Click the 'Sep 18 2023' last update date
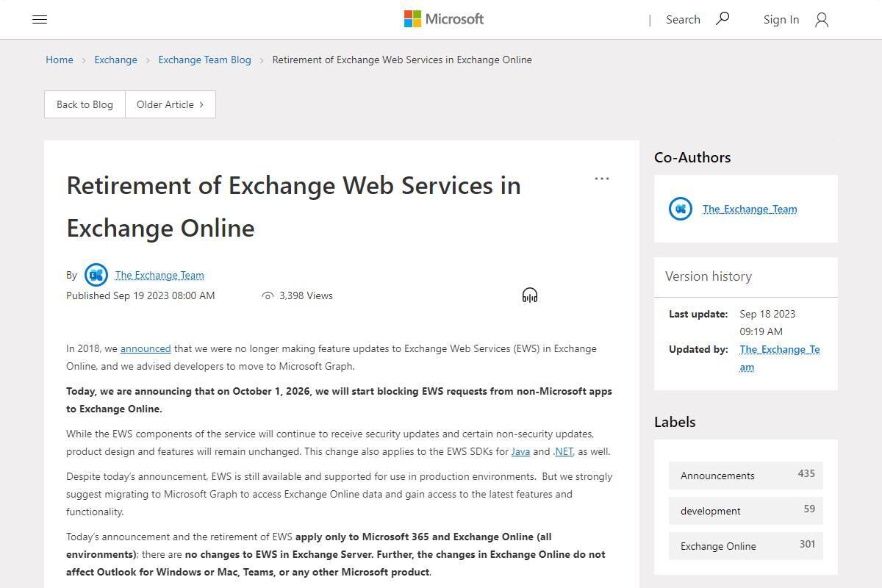This screenshot has width=882, height=588. pos(767,314)
